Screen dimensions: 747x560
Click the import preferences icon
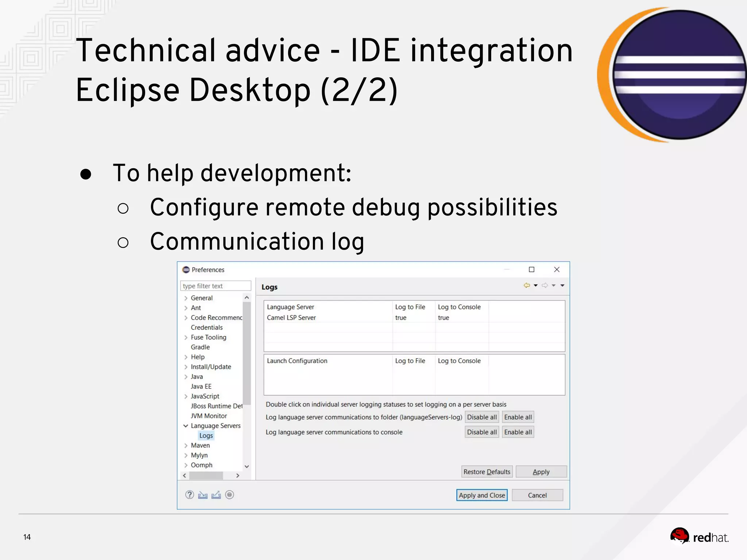point(203,495)
